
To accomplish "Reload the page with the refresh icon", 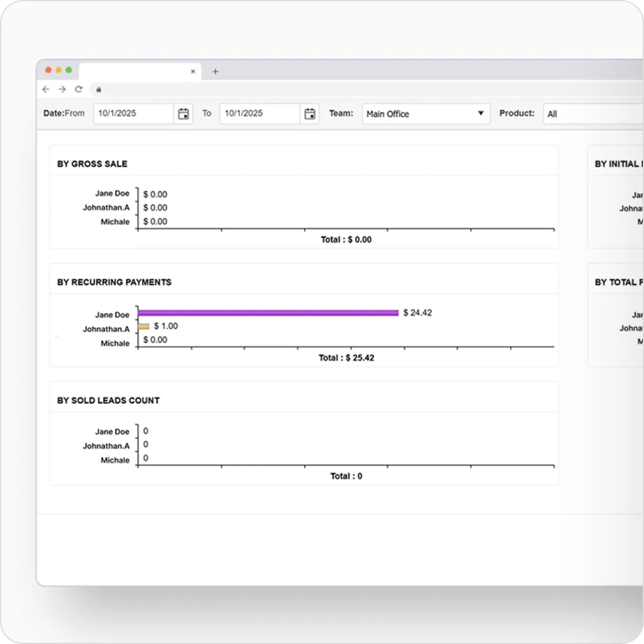I will tap(79, 90).
